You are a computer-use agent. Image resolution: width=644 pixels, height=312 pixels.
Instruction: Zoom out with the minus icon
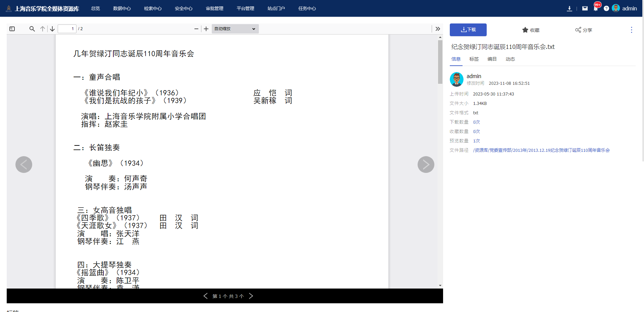click(196, 29)
